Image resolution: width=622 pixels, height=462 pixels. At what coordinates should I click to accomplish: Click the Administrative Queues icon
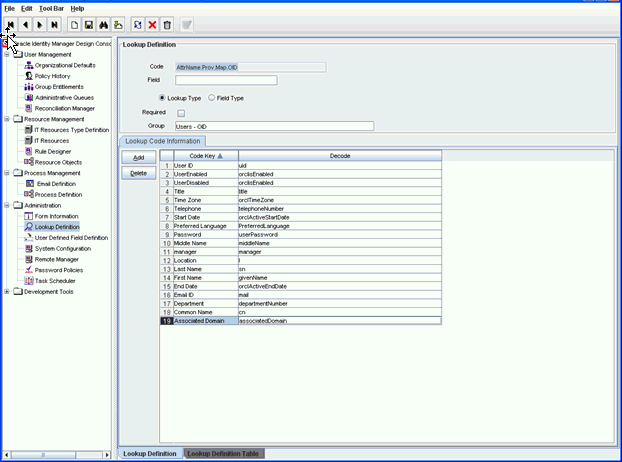click(x=29, y=98)
